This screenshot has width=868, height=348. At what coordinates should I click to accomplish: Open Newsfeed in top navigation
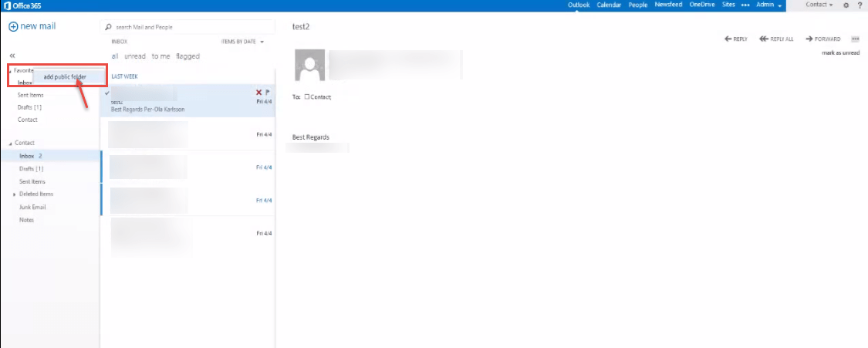coord(668,5)
